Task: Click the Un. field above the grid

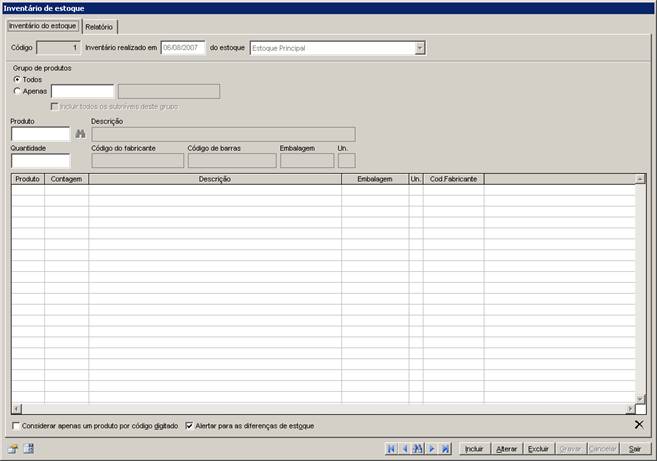Action: pyautogui.click(x=347, y=161)
